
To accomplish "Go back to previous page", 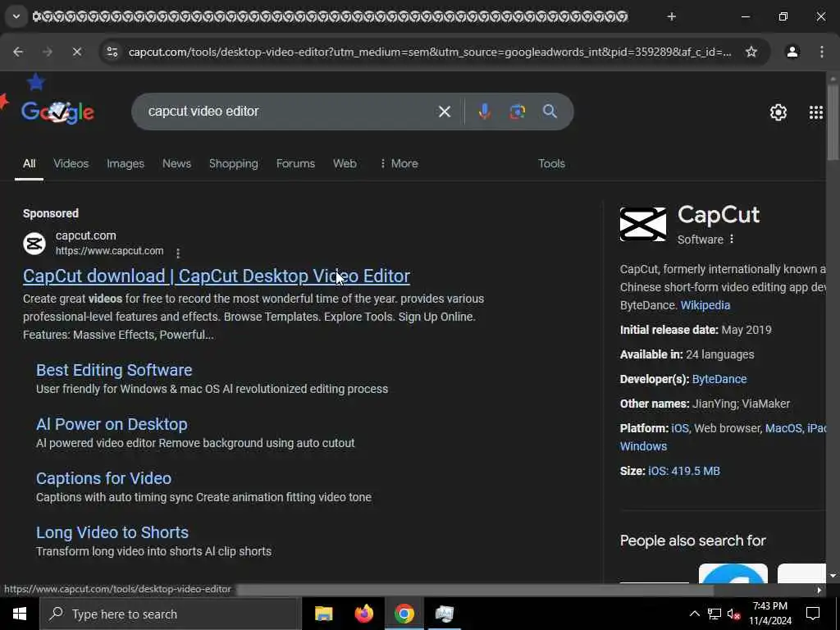I will pyautogui.click(x=18, y=52).
